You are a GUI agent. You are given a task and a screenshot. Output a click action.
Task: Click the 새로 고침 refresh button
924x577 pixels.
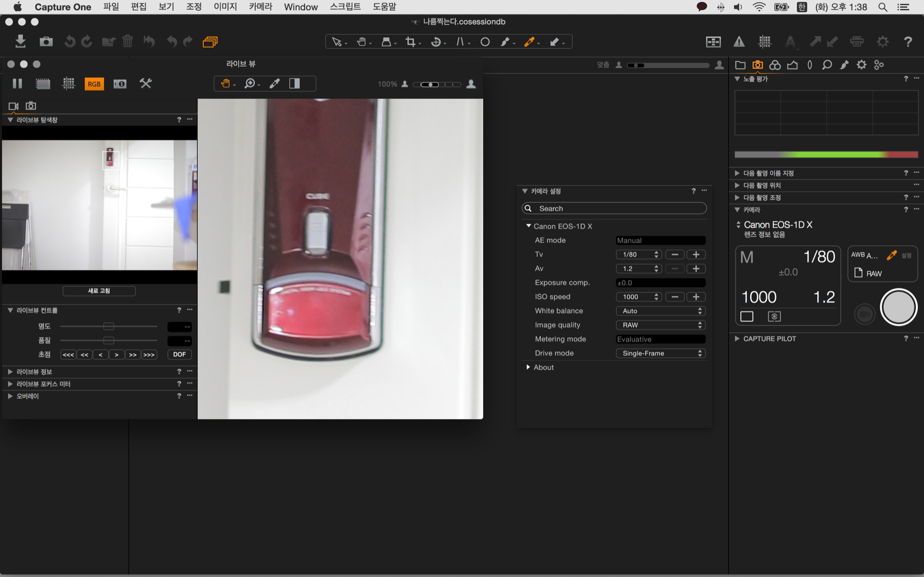pos(99,291)
